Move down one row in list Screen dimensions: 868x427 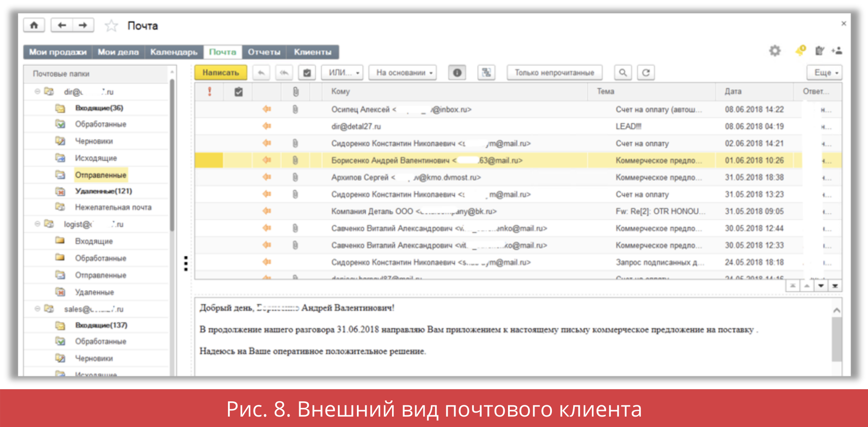tap(821, 286)
